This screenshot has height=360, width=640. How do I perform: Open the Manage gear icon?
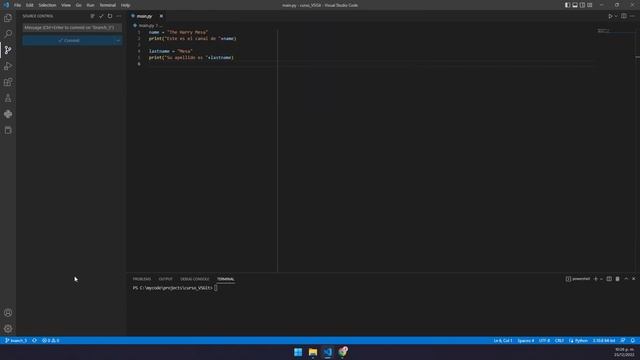click(8, 329)
